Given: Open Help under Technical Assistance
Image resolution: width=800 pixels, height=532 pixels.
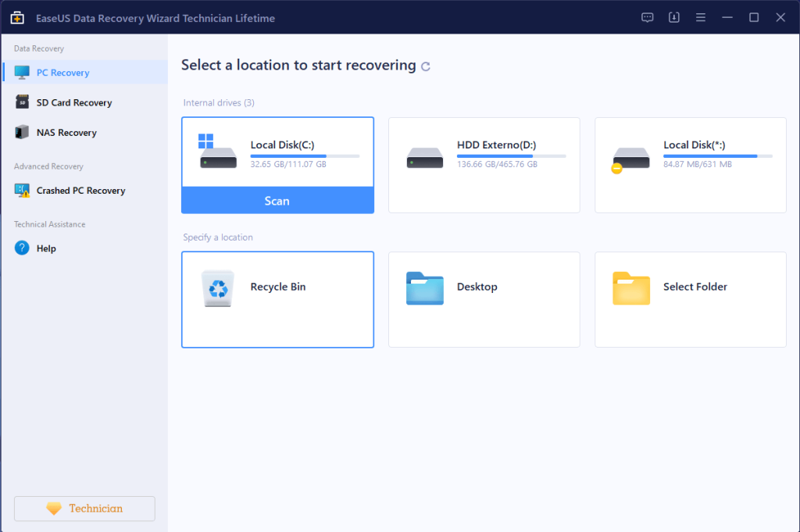Looking at the screenshot, I should 85,248.
